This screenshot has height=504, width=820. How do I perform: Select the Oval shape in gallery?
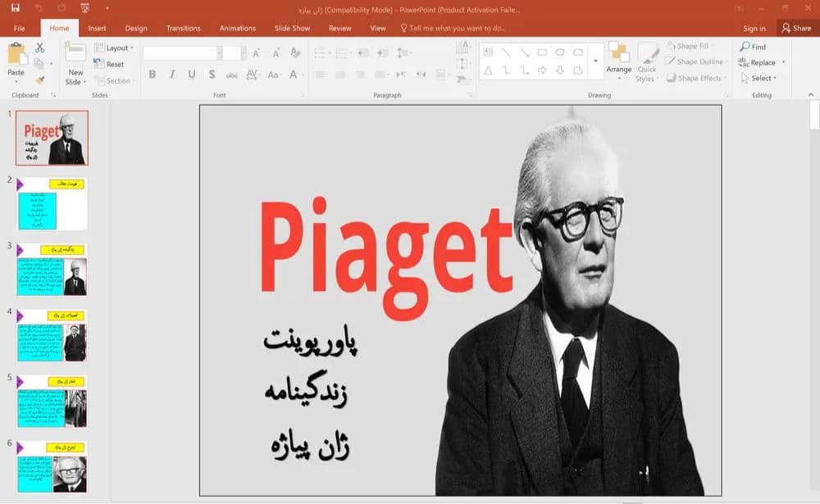560,52
